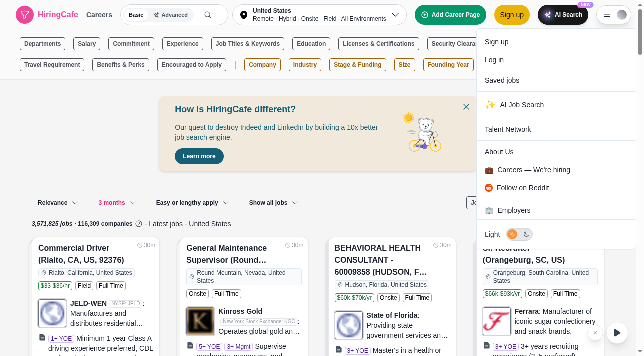Click the help icon beside companies count
The image size is (644, 356).
tap(139, 224)
